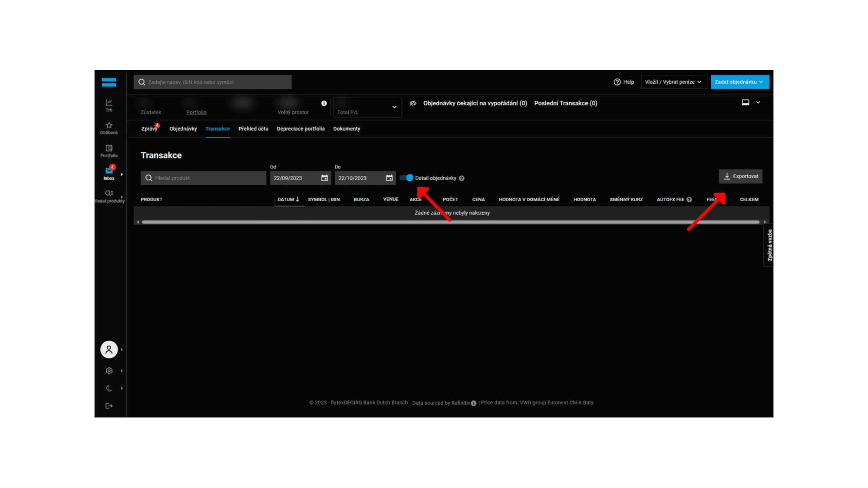The width and height of the screenshot is (868, 488).
Task: Click the Produkt column header
Action: (152, 200)
